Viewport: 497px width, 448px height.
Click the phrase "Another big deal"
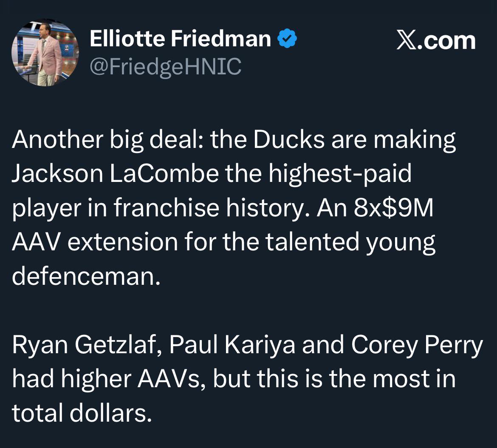coord(106,140)
